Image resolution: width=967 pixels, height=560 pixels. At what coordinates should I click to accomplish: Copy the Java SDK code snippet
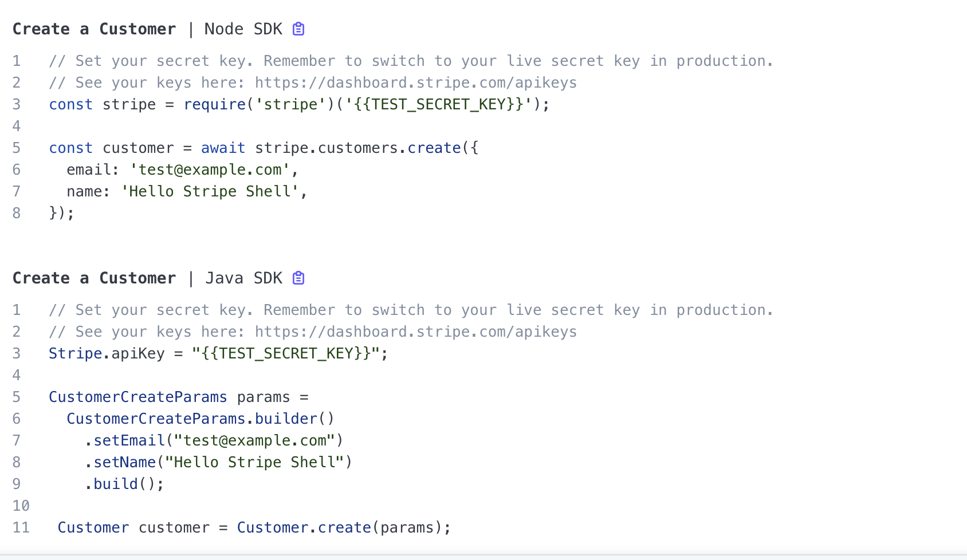(x=298, y=278)
